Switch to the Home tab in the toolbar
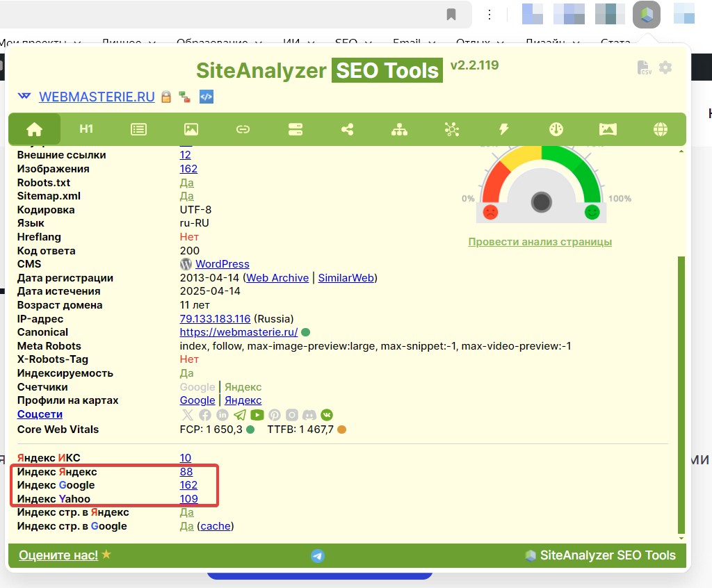Screen dimensions: 712x588 pyautogui.click(x=35, y=129)
